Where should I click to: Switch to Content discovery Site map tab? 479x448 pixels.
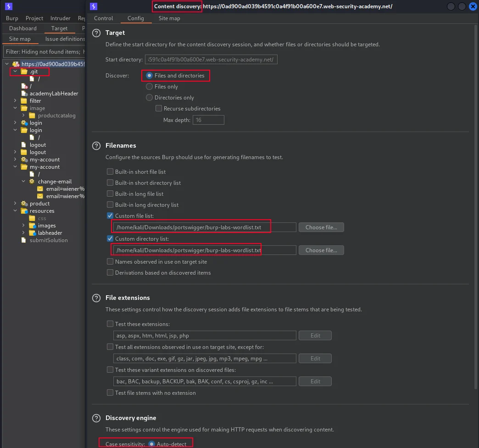pyautogui.click(x=169, y=18)
